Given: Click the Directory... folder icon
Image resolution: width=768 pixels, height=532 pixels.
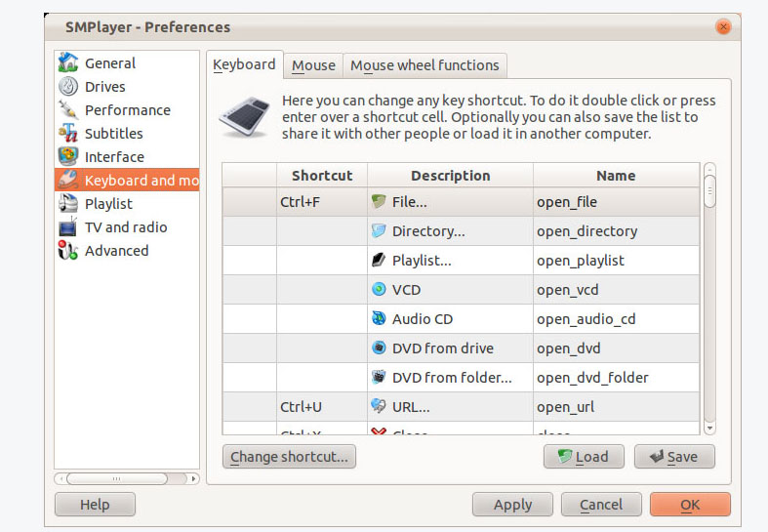Looking at the screenshot, I should (x=379, y=230).
